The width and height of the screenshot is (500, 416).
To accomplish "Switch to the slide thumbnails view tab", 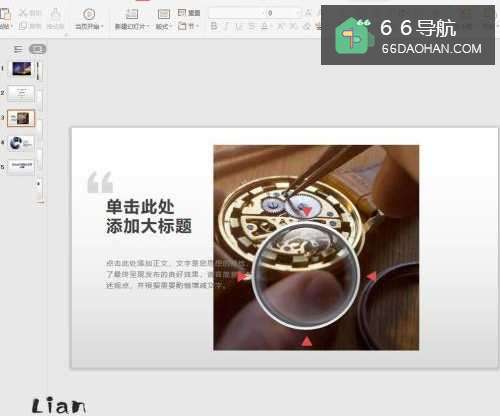I will click(37, 49).
